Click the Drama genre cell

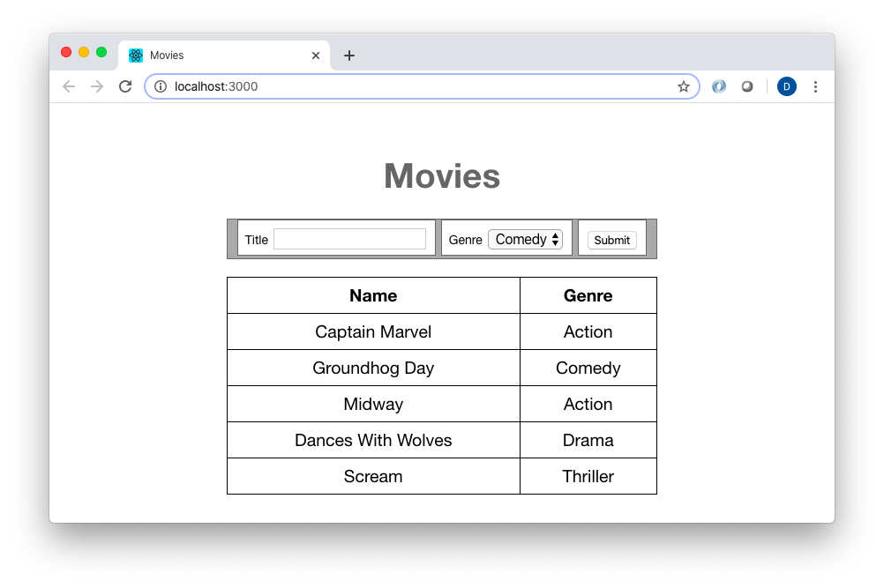(x=588, y=439)
